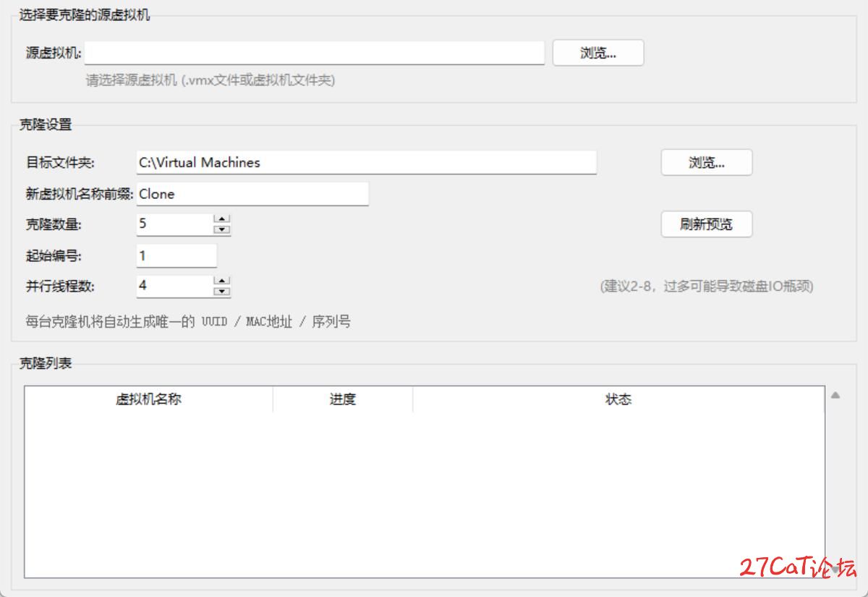The image size is (868, 597).
Task: Click the 目标文件夹 label text
Action: (61, 163)
